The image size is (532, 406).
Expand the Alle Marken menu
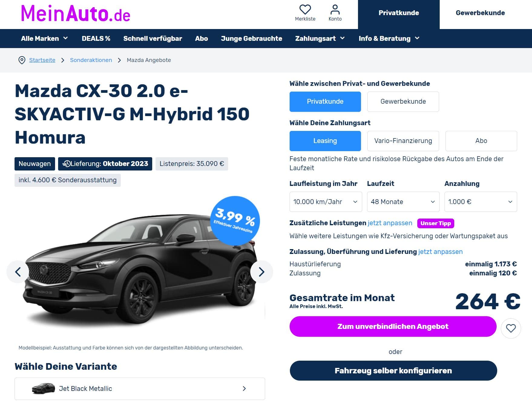tap(44, 38)
